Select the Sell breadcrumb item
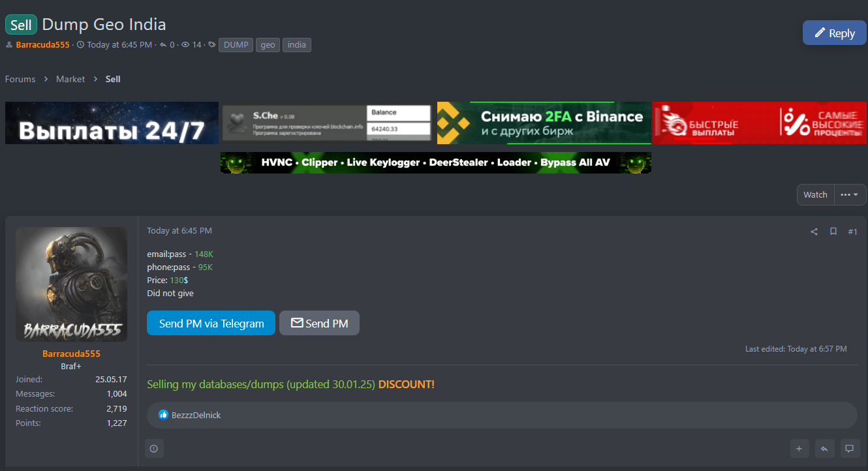This screenshot has height=471, width=868. pos(113,79)
